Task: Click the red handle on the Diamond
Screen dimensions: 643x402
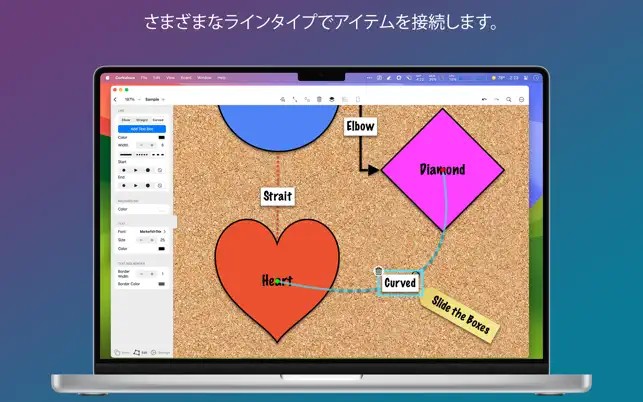Action: click(x=443, y=170)
